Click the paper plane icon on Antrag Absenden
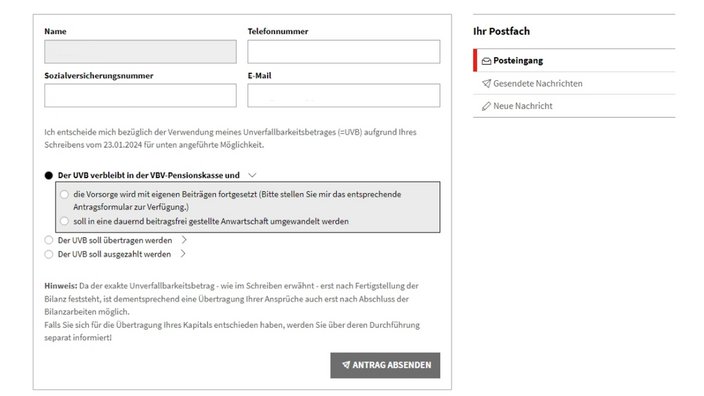The image size is (704, 396). pos(346,365)
